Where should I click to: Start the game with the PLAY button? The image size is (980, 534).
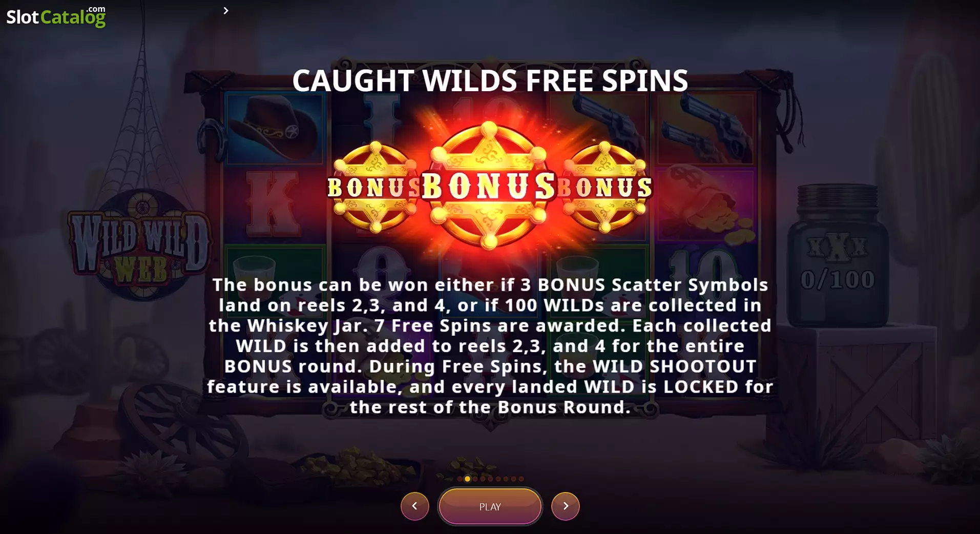point(490,506)
